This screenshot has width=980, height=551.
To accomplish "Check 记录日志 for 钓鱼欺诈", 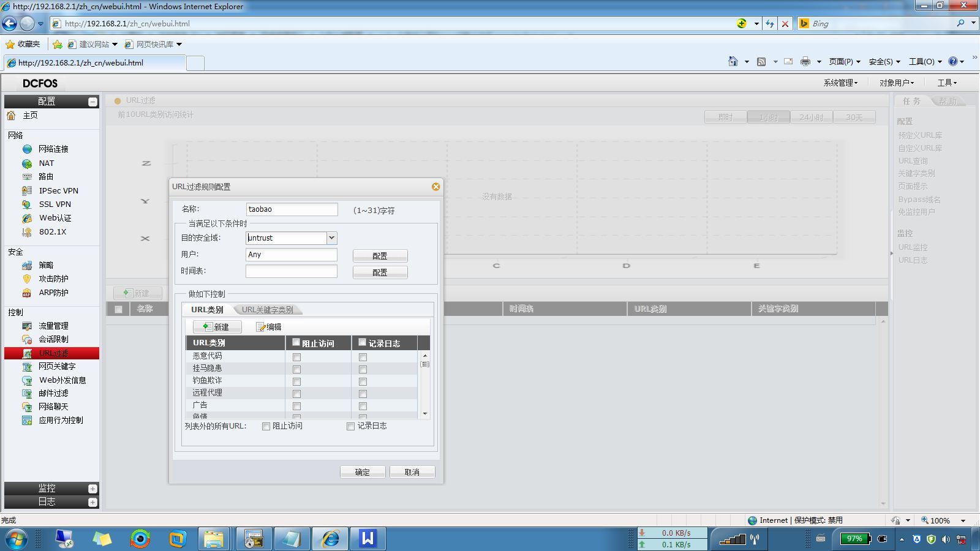I will point(363,381).
